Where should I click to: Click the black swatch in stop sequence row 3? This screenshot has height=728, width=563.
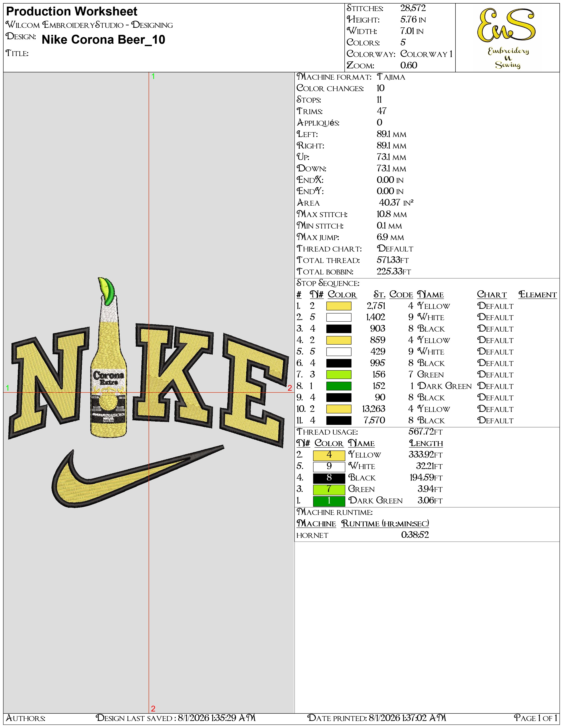(x=338, y=329)
